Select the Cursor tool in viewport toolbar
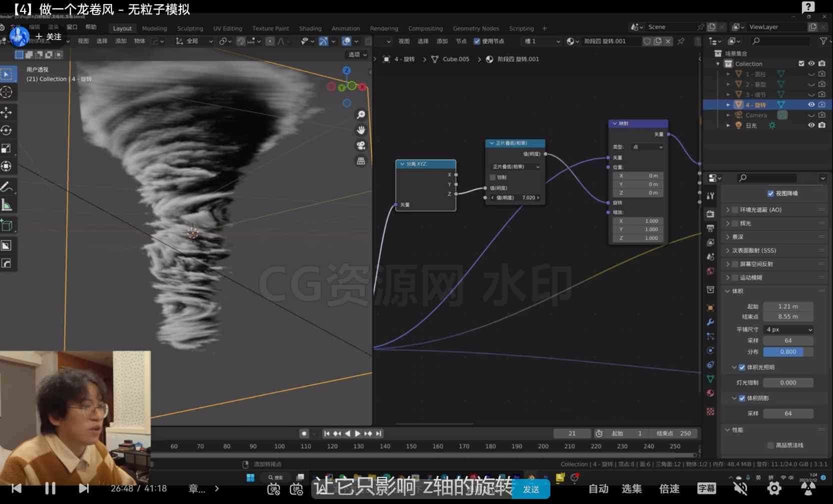Screen dimensions: 833x504 (x=7, y=92)
